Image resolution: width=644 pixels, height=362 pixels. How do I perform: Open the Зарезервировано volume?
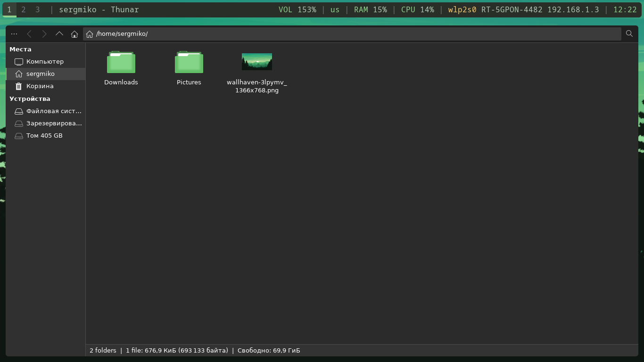click(54, 123)
